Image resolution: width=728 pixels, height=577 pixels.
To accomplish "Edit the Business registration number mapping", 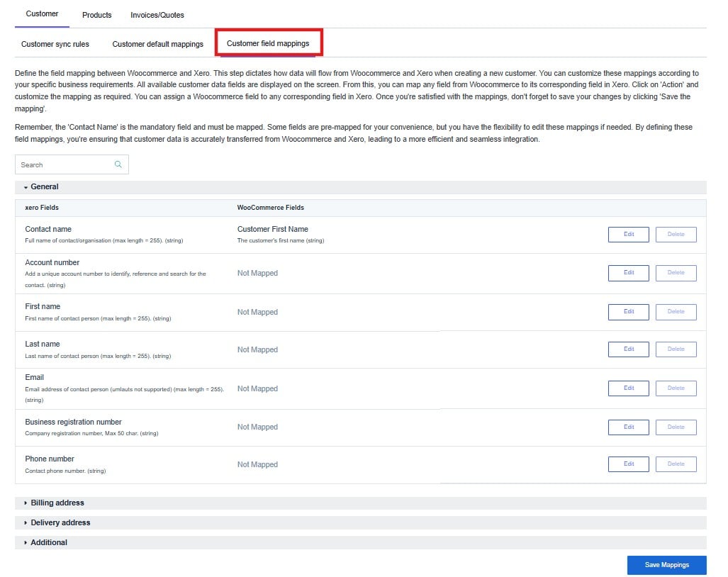I will pyautogui.click(x=628, y=427).
